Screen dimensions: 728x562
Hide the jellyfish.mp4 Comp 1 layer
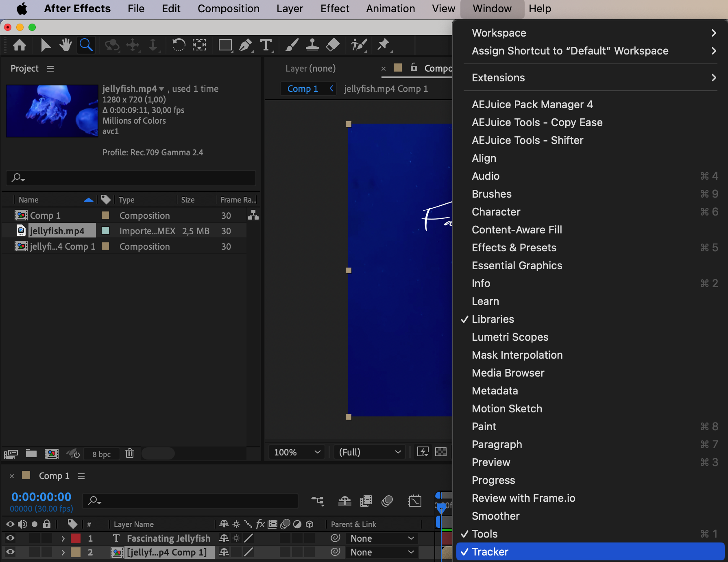(10, 552)
